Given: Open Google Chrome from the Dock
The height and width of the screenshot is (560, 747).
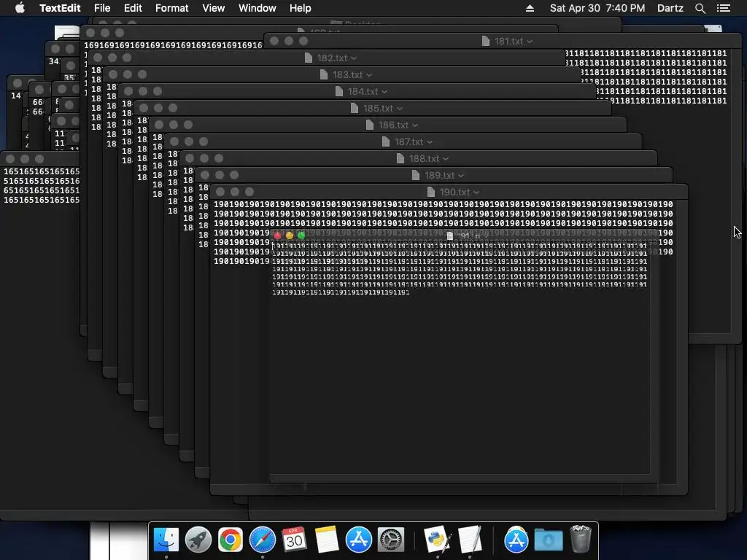Looking at the screenshot, I should click(x=230, y=540).
